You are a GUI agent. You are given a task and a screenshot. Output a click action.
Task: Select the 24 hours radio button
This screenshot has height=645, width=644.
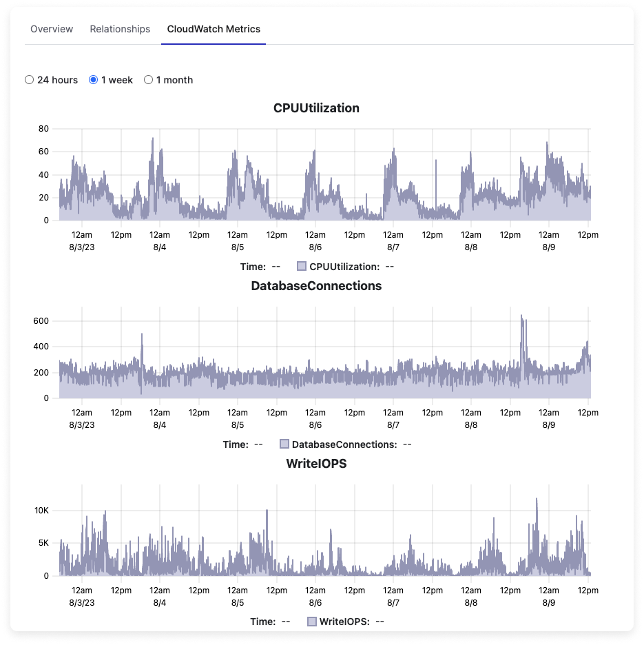tap(29, 80)
